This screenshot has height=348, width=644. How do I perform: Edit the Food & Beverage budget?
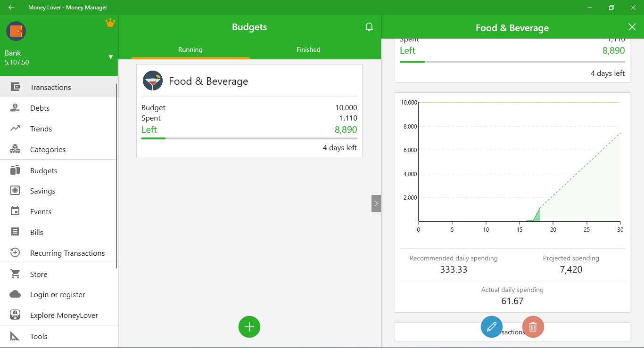tap(491, 326)
